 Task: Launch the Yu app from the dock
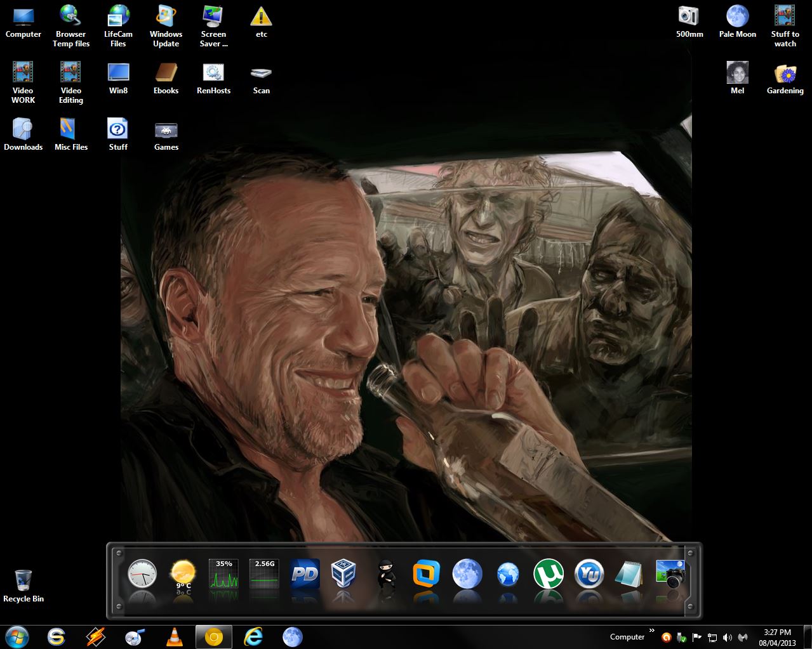click(x=589, y=574)
